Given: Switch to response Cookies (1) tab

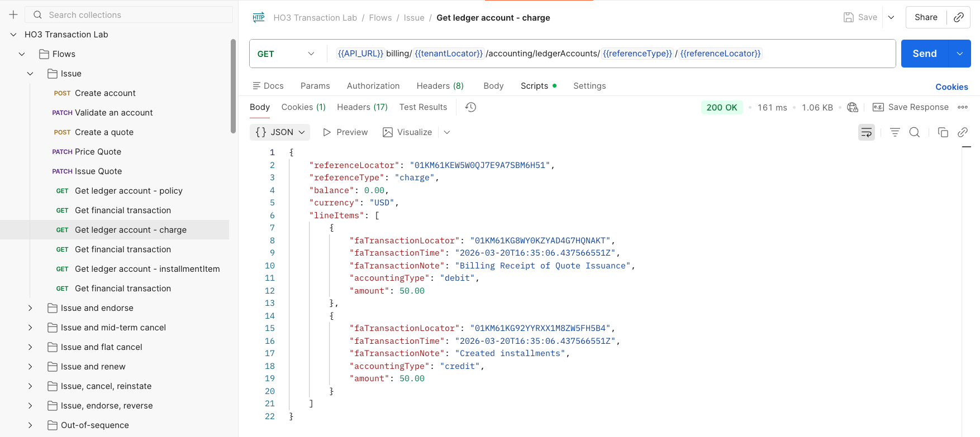Looking at the screenshot, I should 303,107.
